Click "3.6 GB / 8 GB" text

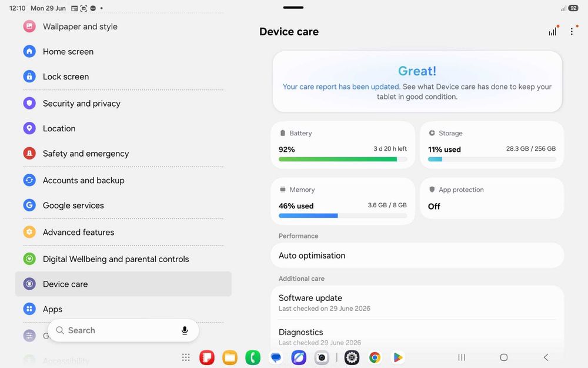[x=387, y=205]
